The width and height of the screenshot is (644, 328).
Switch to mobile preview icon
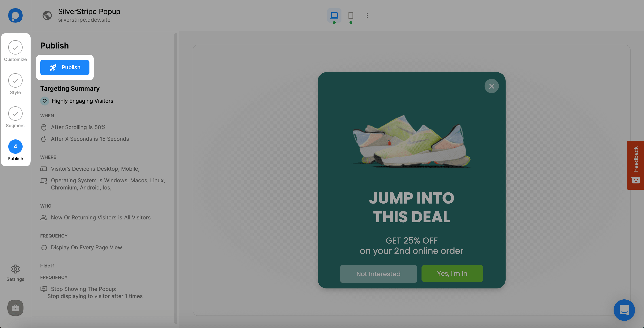click(351, 15)
